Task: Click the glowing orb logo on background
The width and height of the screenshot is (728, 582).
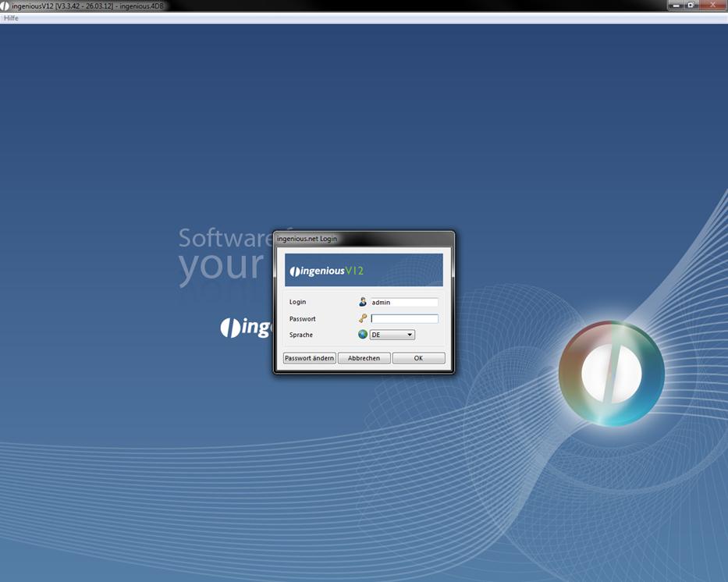Action: [611, 373]
